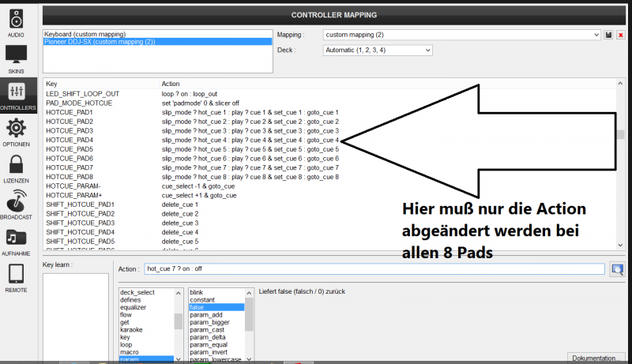Select equalizer in category list

click(146, 307)
